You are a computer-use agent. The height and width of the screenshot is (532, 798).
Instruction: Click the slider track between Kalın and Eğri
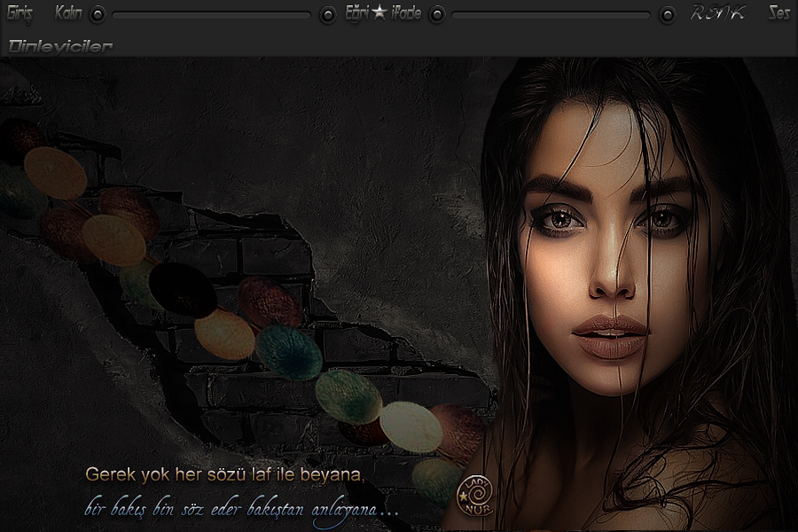click(x=211, y=14)
